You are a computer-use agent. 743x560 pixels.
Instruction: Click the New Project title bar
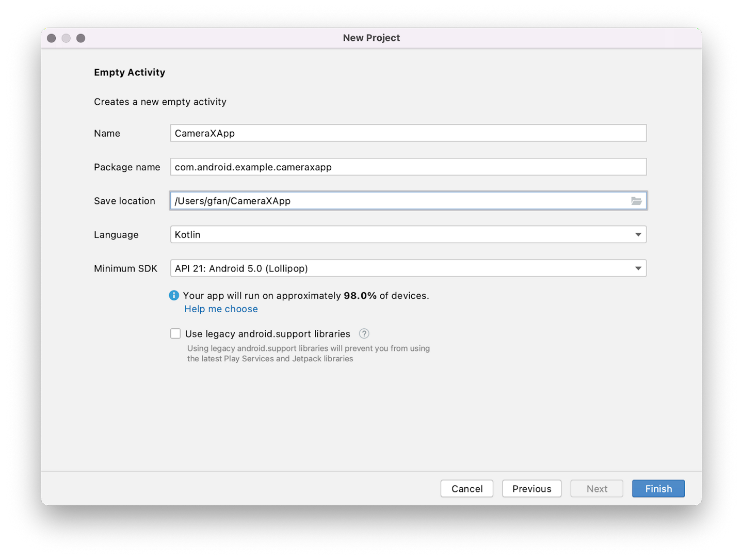[x=371, y=37]
